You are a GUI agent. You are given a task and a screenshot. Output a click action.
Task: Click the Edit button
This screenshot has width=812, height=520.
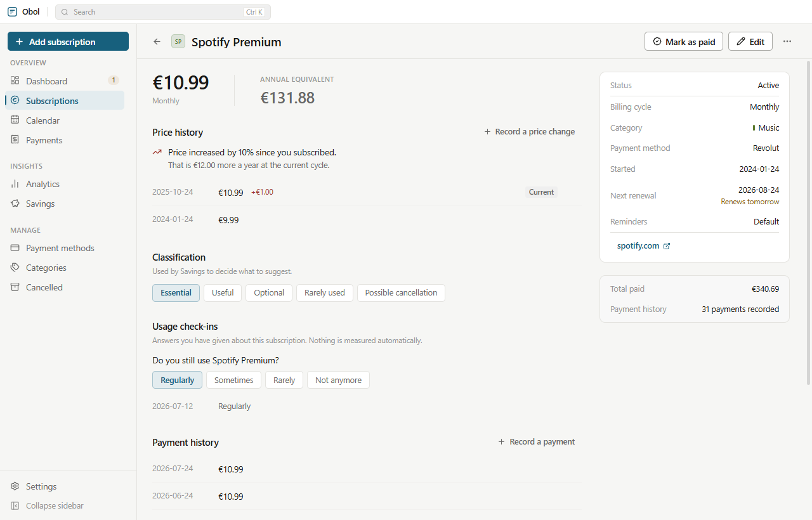[x=750, y=41]
